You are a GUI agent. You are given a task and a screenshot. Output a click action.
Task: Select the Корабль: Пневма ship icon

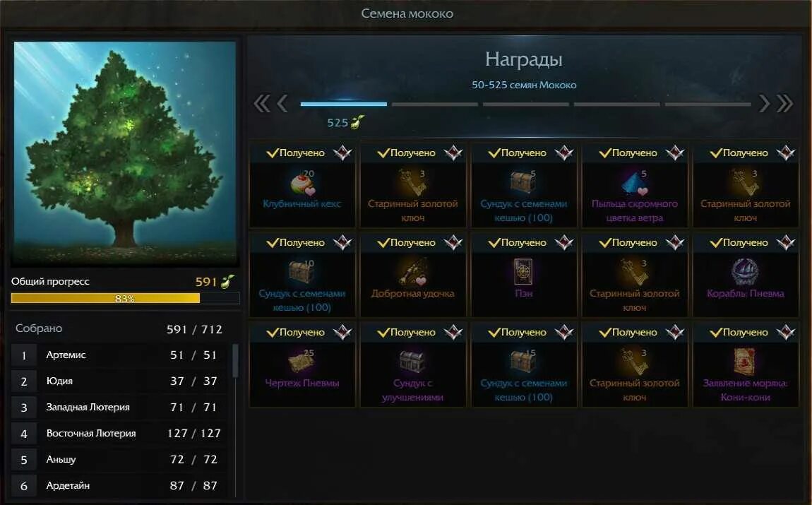[x=745, y=272]
